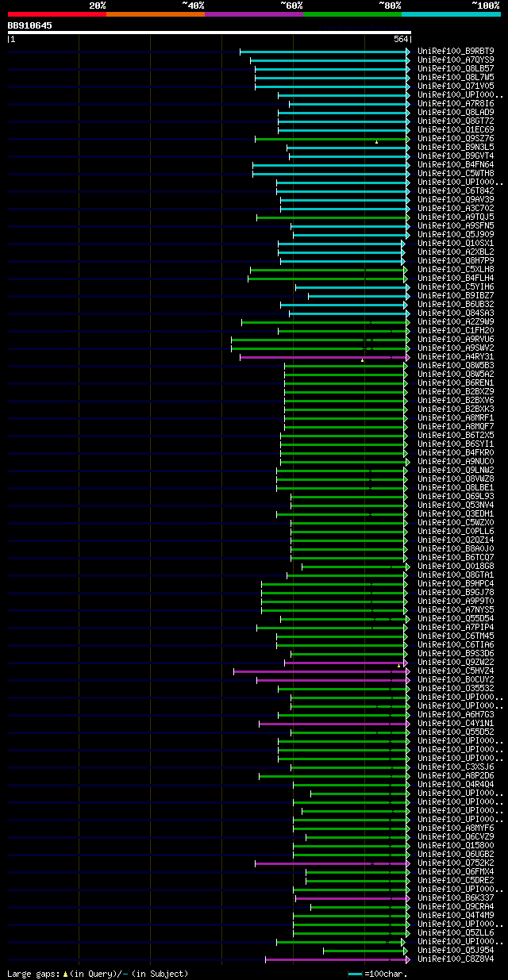The height and width of the screenshot is (980, 508).
Task: Open hit UniRef100_B8A0J0
Action: click(x=456, y=549)
